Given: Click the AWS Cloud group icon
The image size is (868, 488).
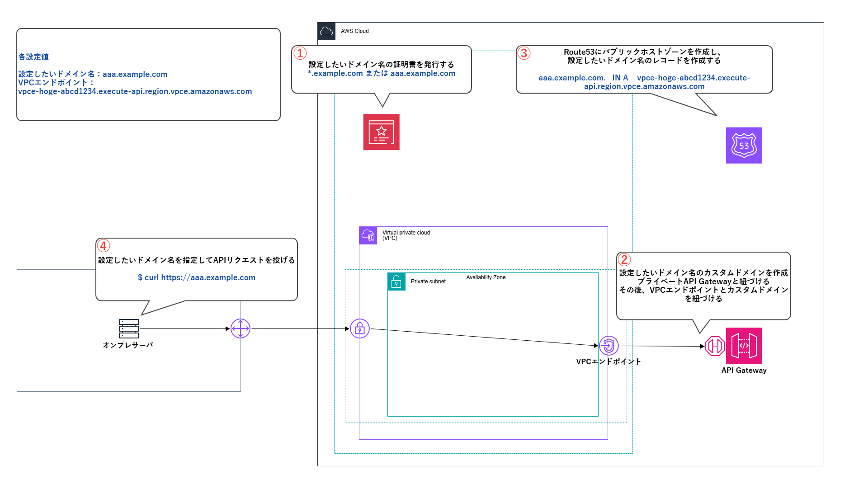Looking at the screenshot, I should point(326,31).
